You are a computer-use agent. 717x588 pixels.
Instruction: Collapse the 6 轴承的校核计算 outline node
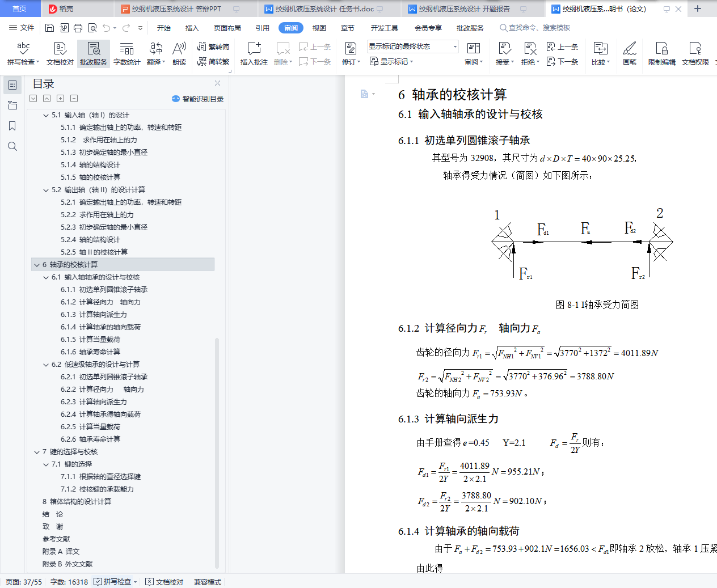coord(37,265)
